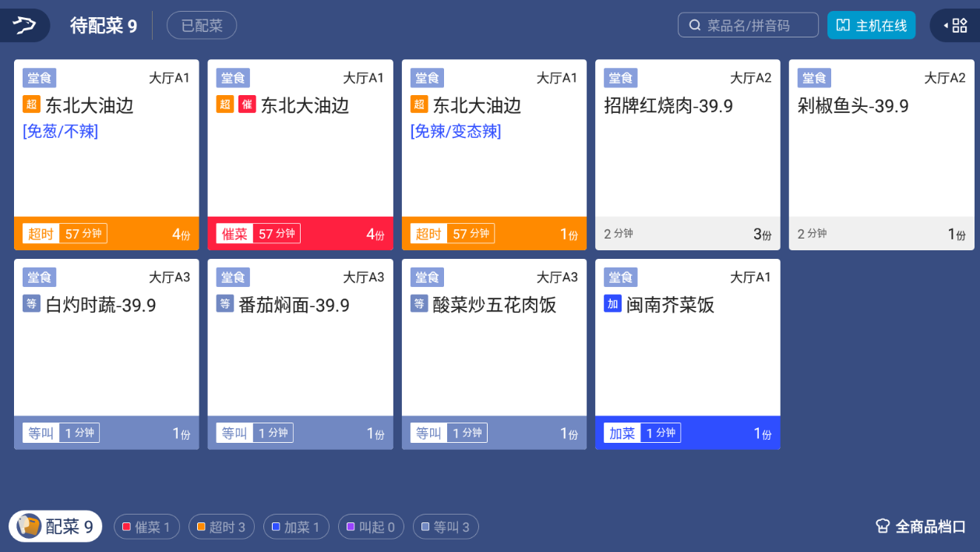Open the 全商品档口 stall selector
The width and height of the screenshot is (980, 552).
point(921,526)
